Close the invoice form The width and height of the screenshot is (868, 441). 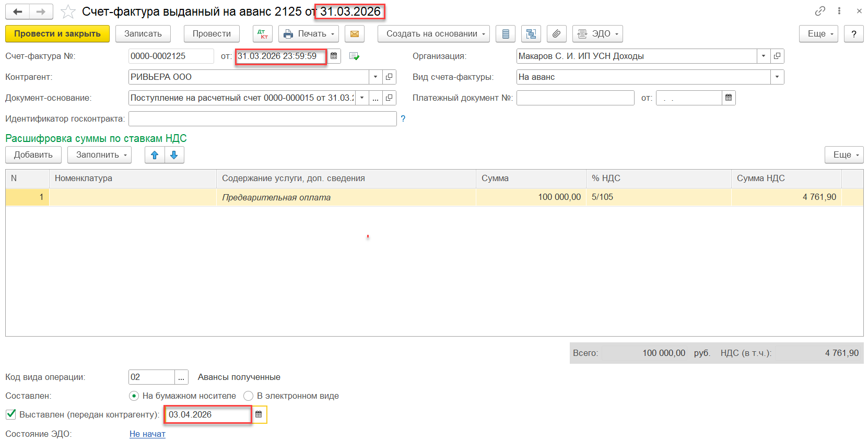[859, 11]
